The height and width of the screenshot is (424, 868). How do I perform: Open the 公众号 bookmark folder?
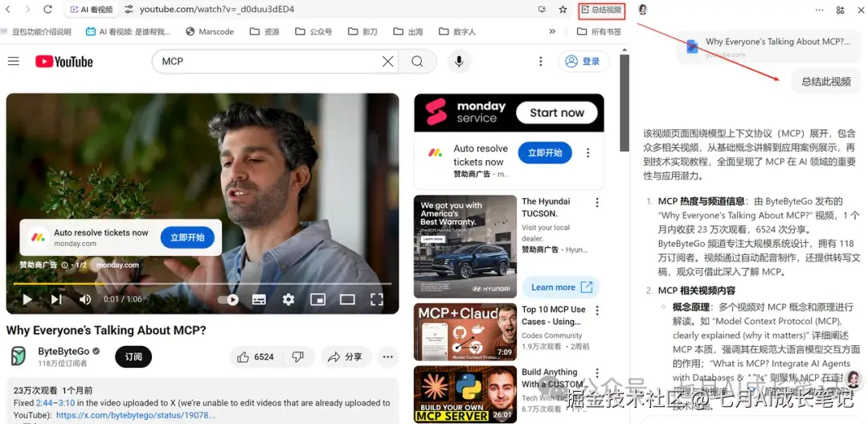click(x=313, y=31)
